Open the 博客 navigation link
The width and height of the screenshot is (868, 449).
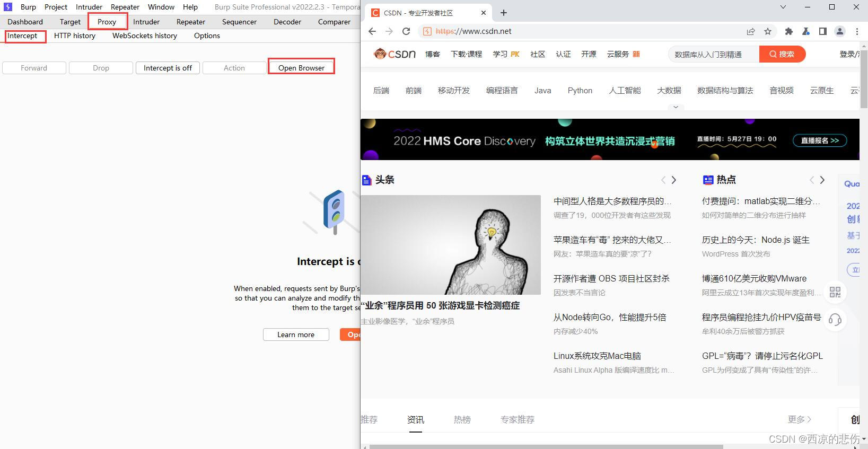click(x=433, y=54)
